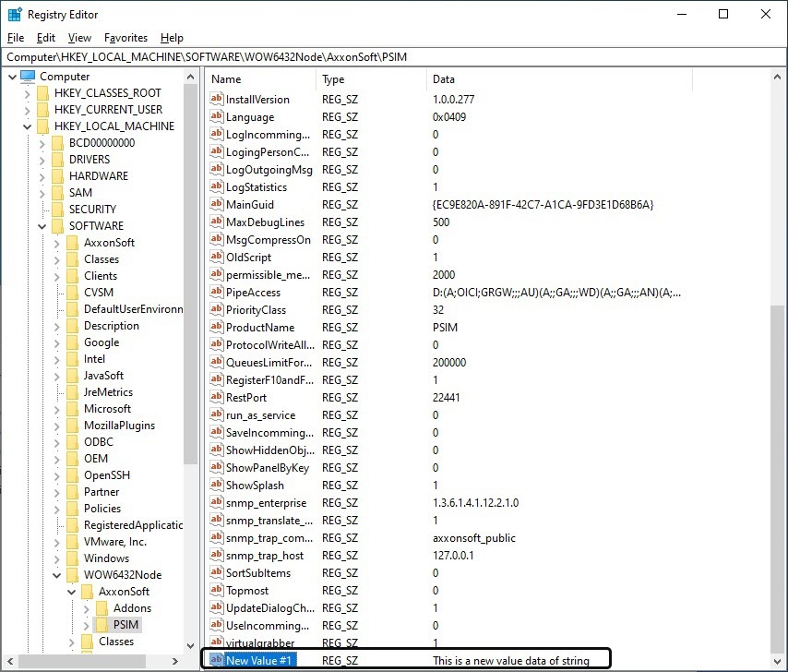
Task: Click the string icon beside RestPort value
Action: (x=217, y=398)
